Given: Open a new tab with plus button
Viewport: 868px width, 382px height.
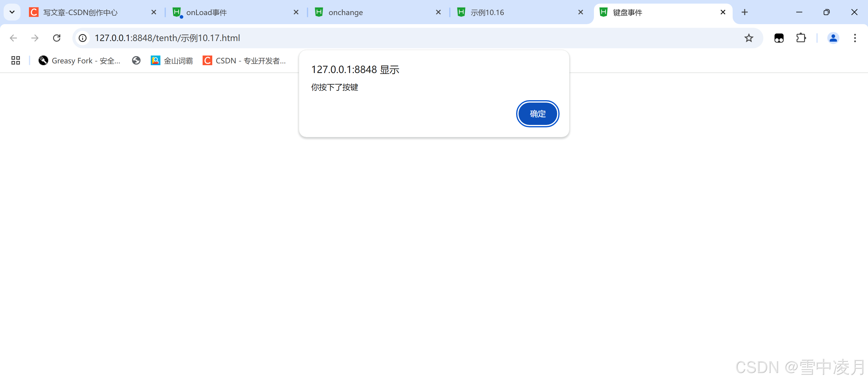Looking at the screenshot, I should point(744,12).
